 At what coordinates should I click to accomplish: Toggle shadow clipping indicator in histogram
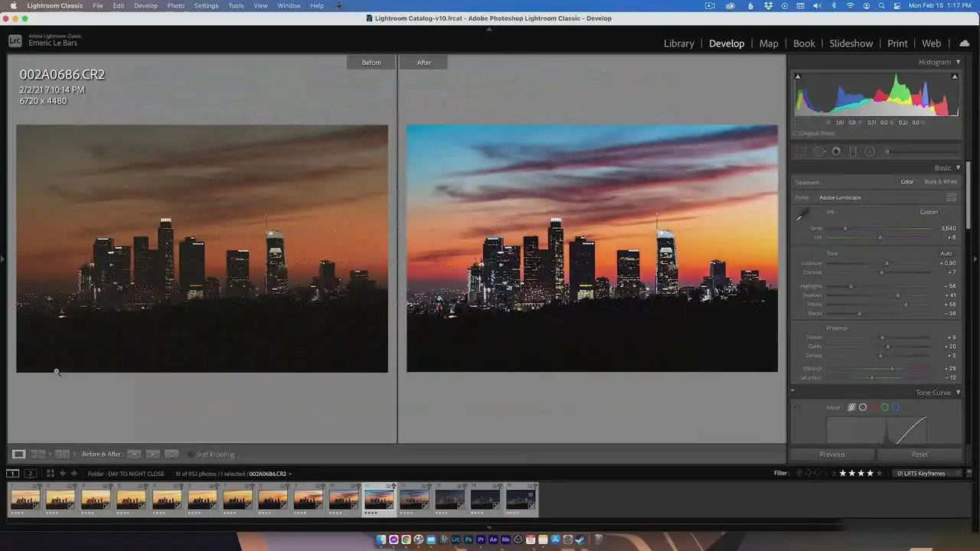[798, 77]
